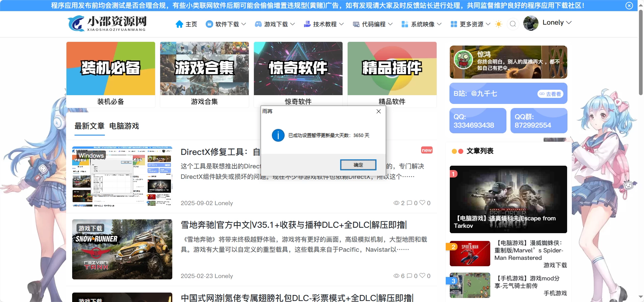Expand the 更多资源 dropdown arrow
Viewport: 644px width, 302px height.
(x=488, y=24)
